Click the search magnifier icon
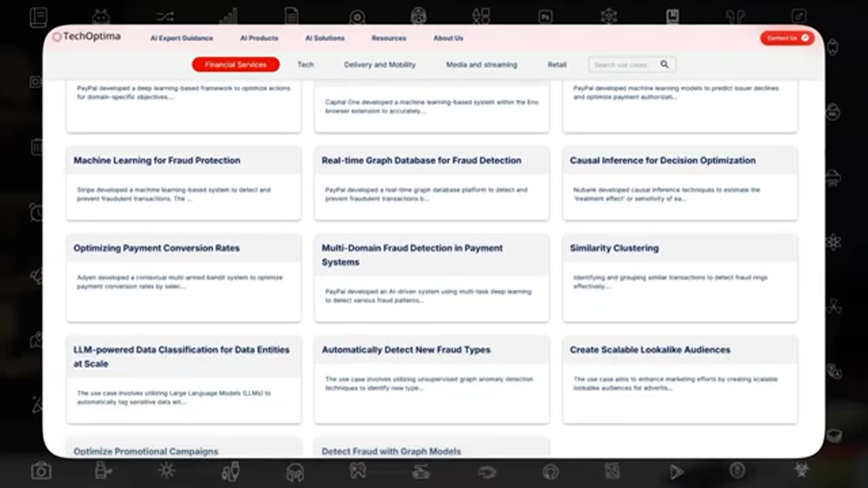This screenshot has width=868, height=488. click(x=665, y=64)
